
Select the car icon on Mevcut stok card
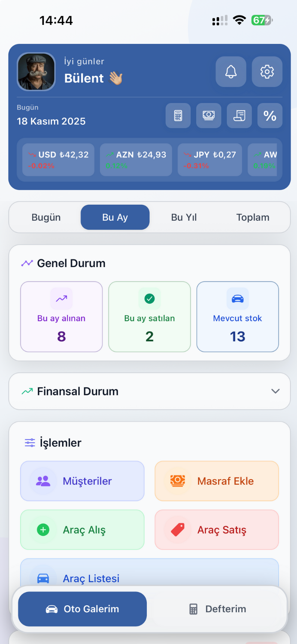point(237,298)
